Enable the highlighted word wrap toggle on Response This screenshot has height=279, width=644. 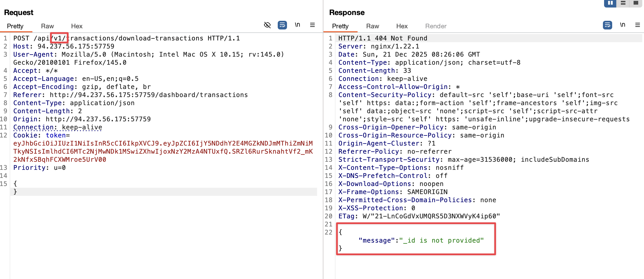coord(608,25)
